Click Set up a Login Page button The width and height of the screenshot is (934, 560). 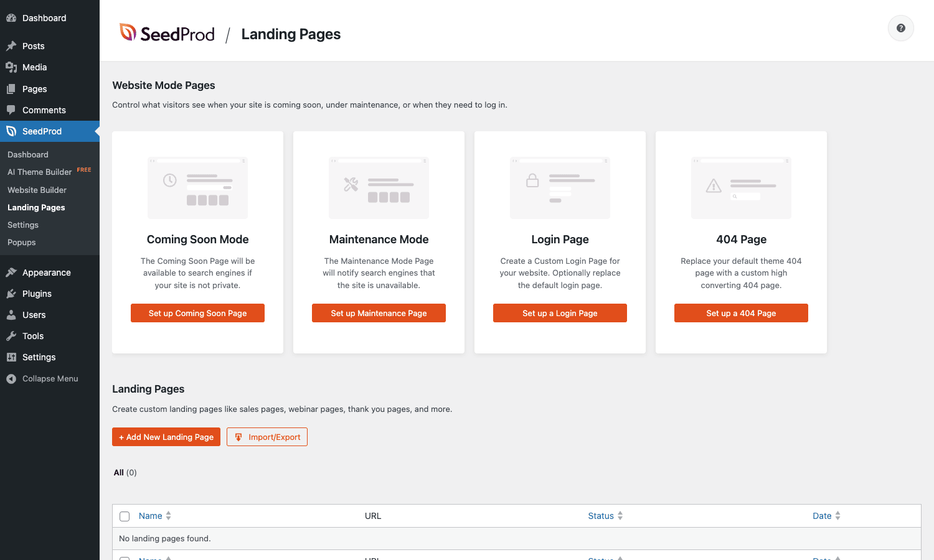click(560, 313)
